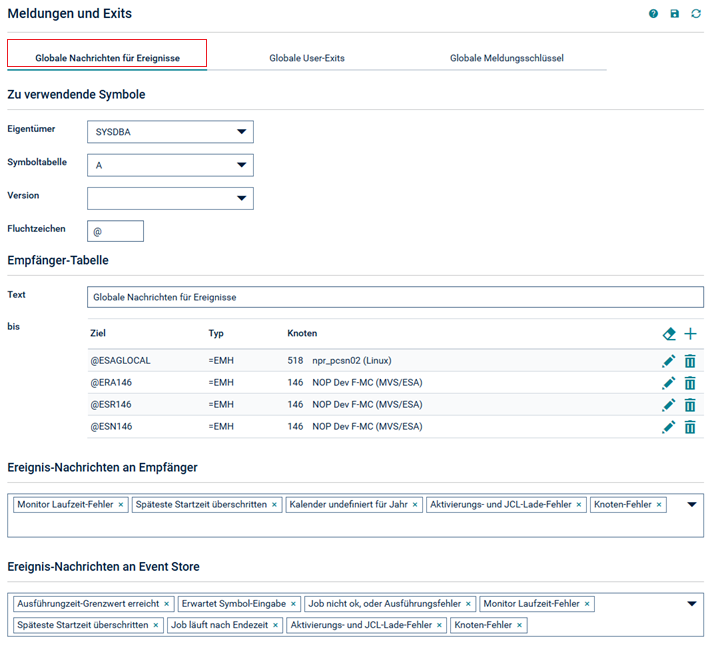
Task: Expand Ereignis-Nachrichten an Event Store multiselect arrow
Action: [691, 604]
